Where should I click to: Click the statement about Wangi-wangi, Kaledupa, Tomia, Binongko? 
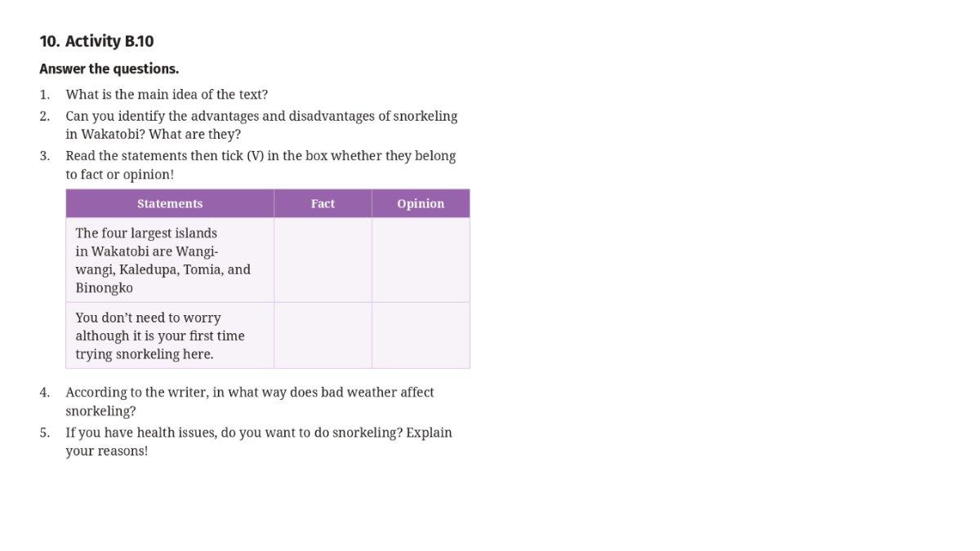[163, 260]
